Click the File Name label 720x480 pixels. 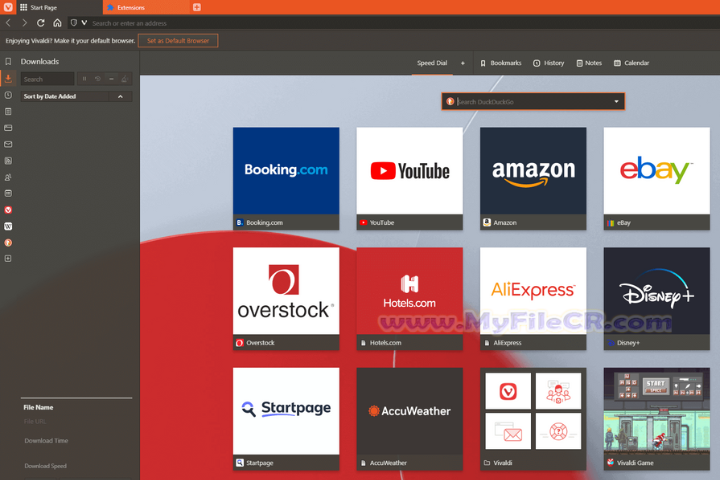(38, 407)
